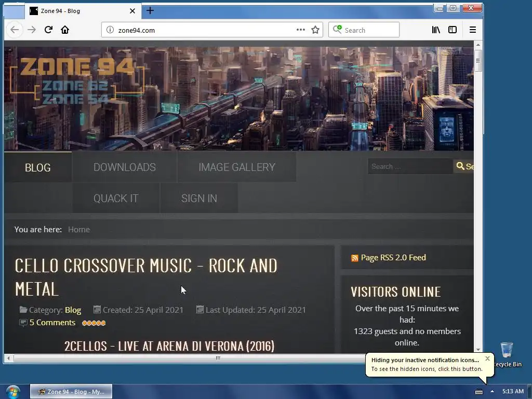532x399 pixels.
Task: Open the Blog category link
Action: (73, 310)
